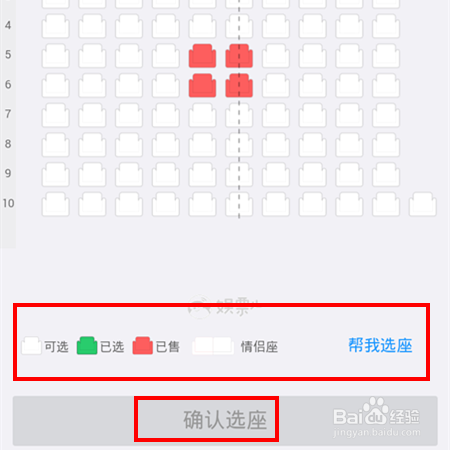Tap the row 5 number label
Screen dimensions: 450x450
pyautogui.click(x=8, y=55)
